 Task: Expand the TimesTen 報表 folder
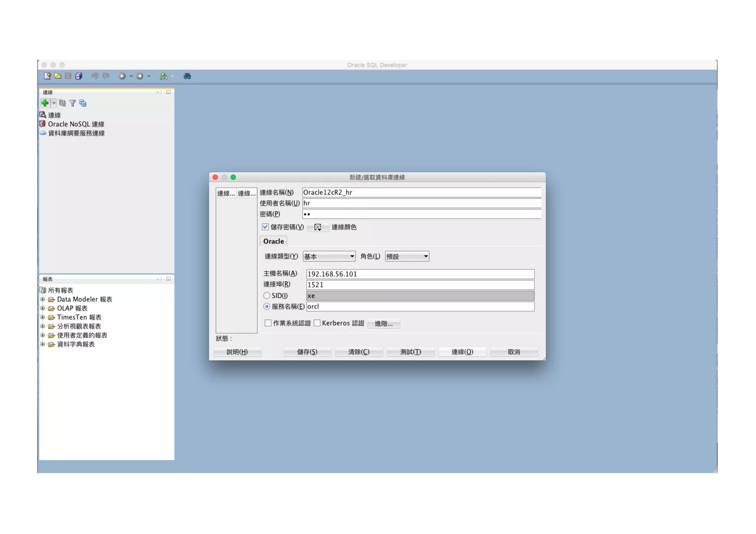(42, 317)
